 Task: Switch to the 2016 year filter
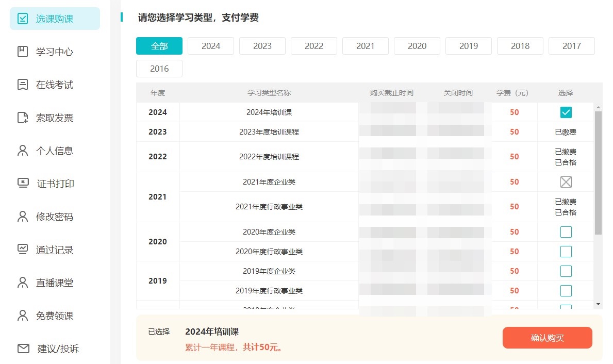coord(159,68)
